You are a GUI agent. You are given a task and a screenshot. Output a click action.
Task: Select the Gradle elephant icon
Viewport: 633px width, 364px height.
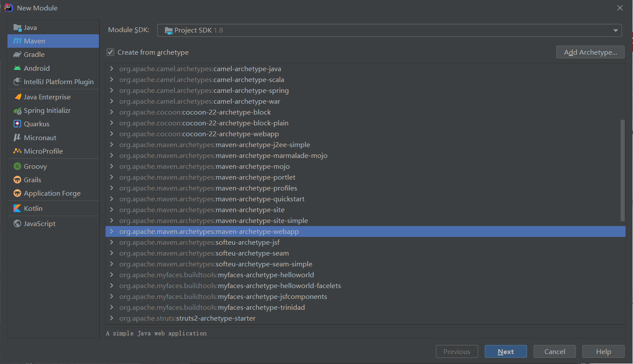[17, 55]
